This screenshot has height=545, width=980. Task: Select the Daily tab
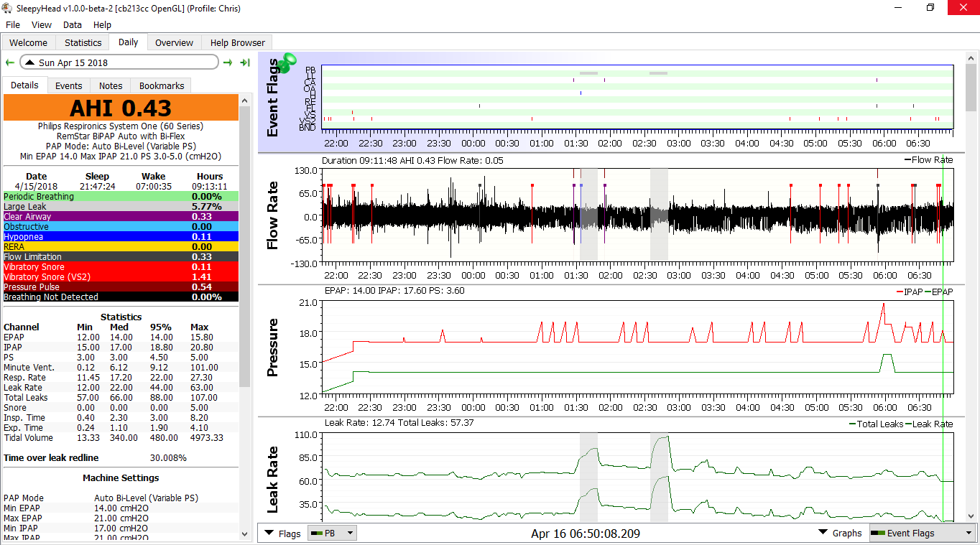click(x=129, y=42)
